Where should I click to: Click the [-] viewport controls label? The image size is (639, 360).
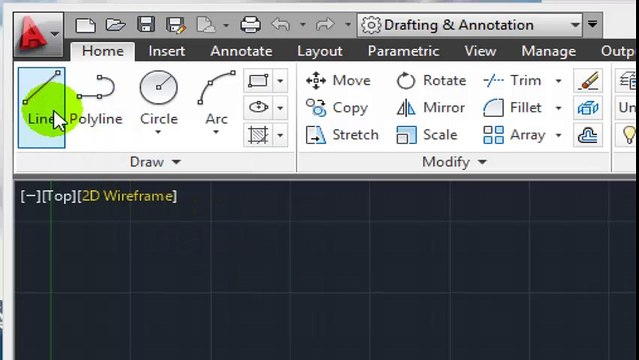coord(31,196)
